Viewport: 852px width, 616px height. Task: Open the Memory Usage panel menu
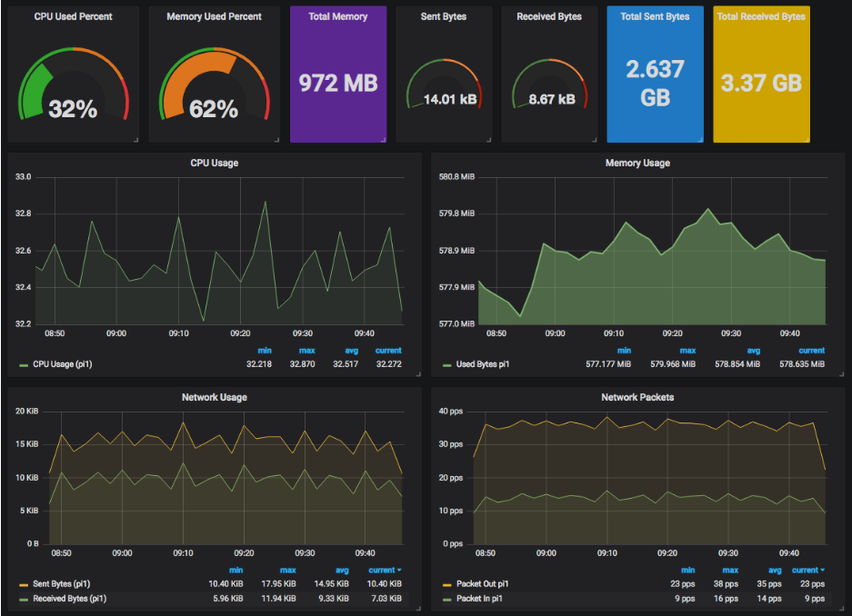click(x=639, y=163)
